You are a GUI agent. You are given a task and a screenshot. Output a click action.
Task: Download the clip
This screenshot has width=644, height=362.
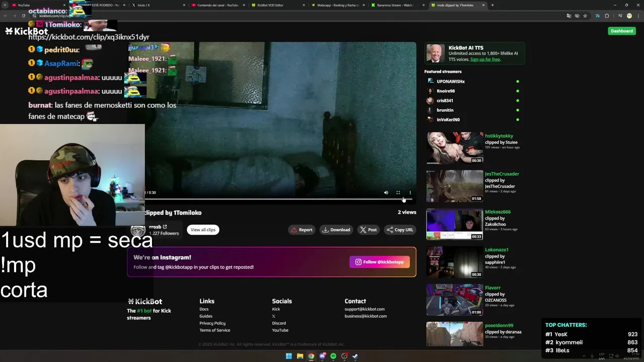coord(336,230)
